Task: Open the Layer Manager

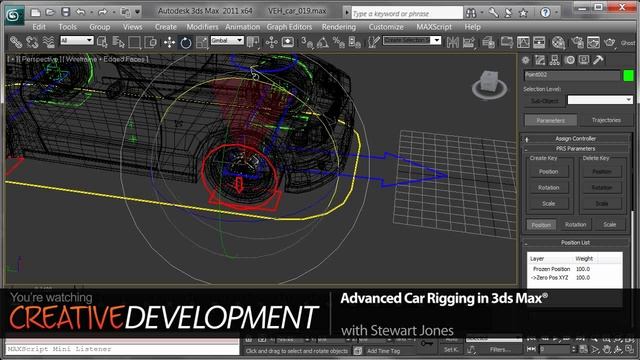Action: coord(488,42)
